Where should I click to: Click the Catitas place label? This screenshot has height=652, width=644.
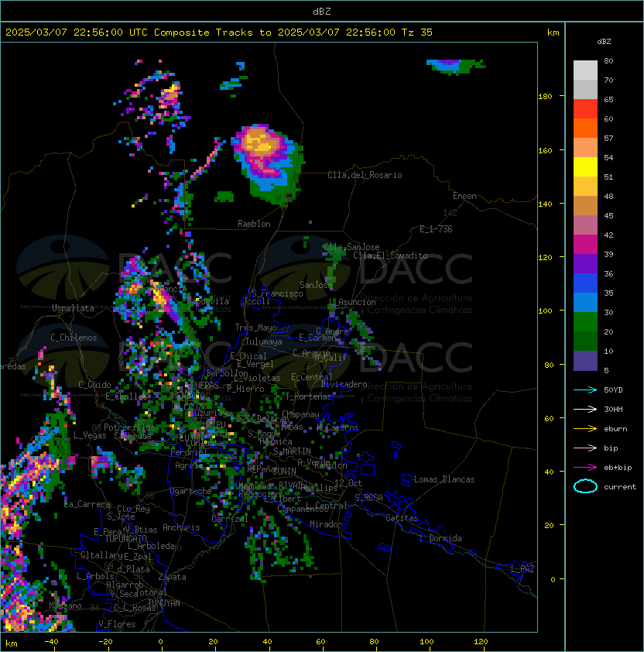tap(402, 518)
